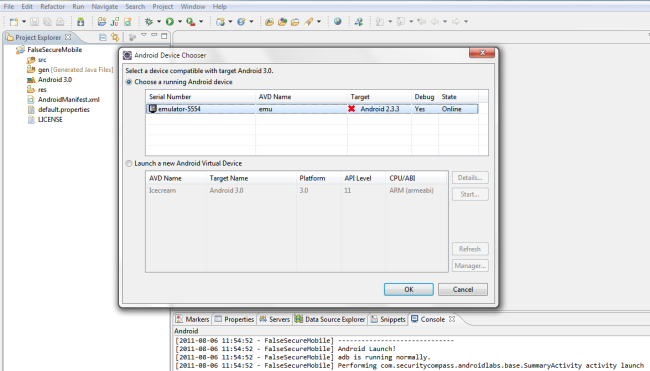Click the Manager... button
The width and height of the screenshot is (650, 371).
pyautogui.click(x=470, y=266)
